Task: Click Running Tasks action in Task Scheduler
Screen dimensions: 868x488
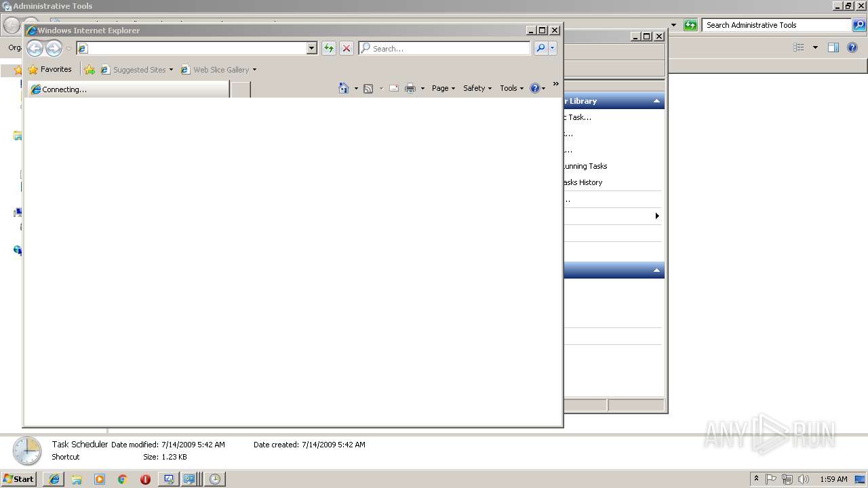Action: [585, 166]
